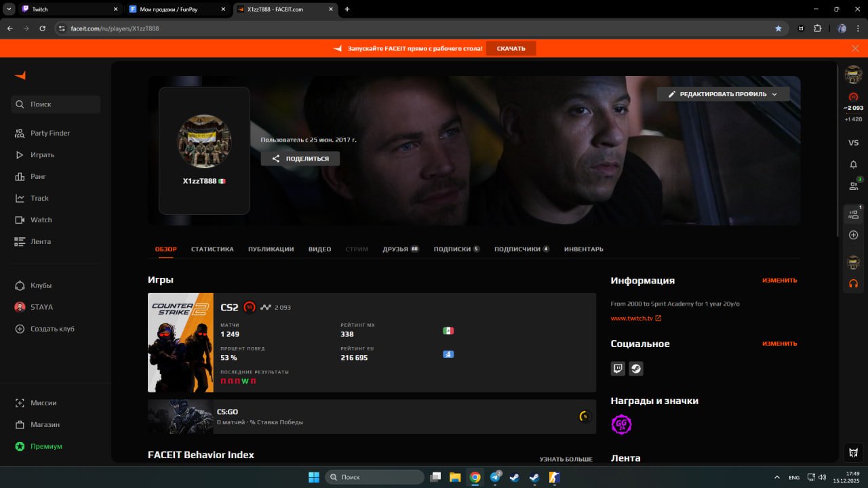Click the ПОДЕЛИТЬСЯ share button
The width and height of the screenshot is (868, 488).
tap(300, 158)
